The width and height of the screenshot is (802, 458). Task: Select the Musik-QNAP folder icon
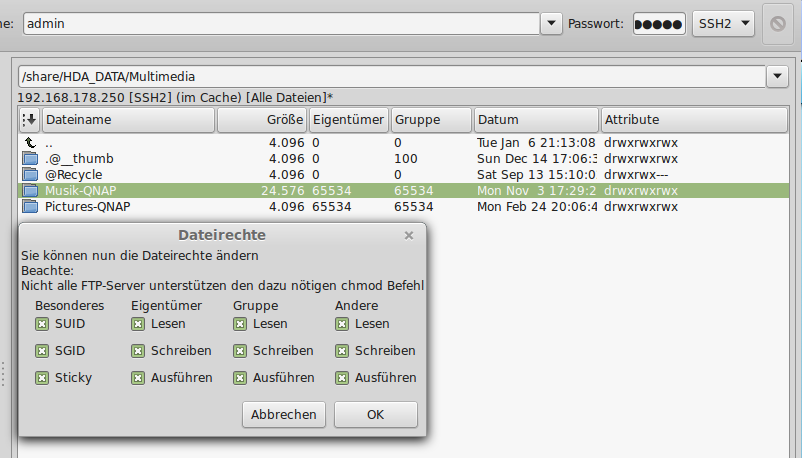(30, 191)
